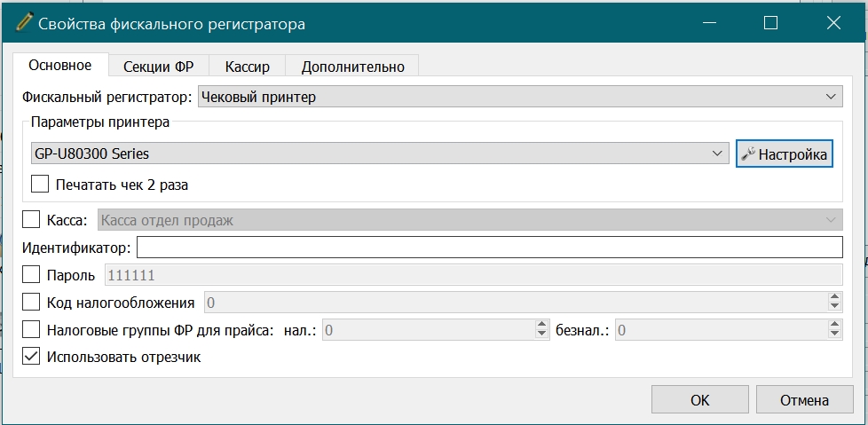Open the disabled Касса отдел продаж dropdown
This screenshot has width=868, height=425.
470,220
